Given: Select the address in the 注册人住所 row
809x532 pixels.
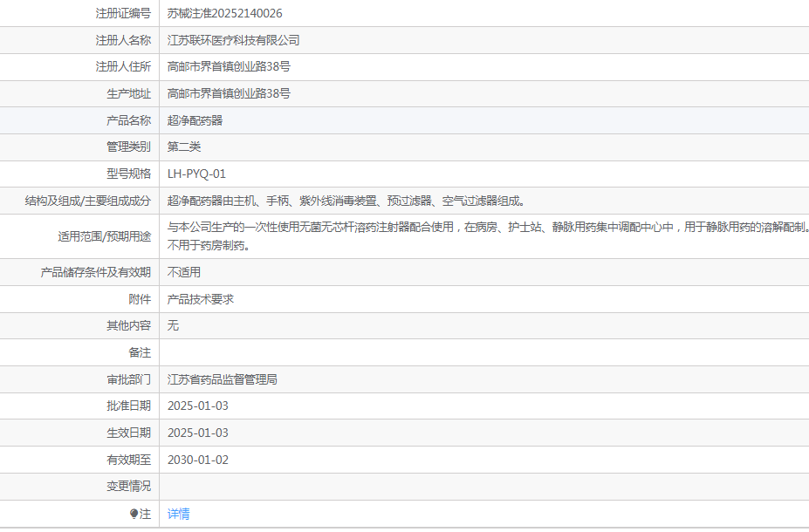Looking at the screenshot, I should click(x=229, y=66).
